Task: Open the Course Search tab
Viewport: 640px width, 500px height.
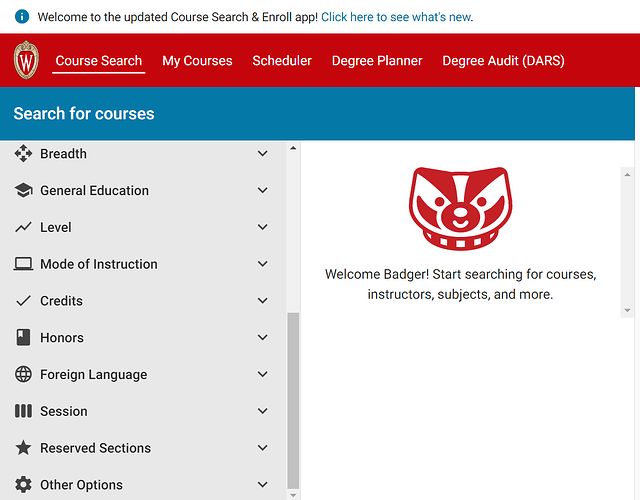Action: [99, 60]
